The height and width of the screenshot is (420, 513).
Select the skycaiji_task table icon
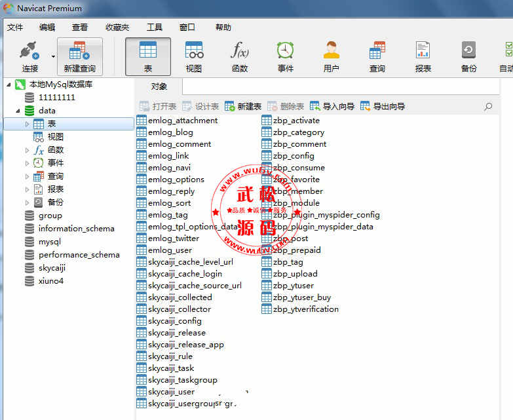pos(142,368)
